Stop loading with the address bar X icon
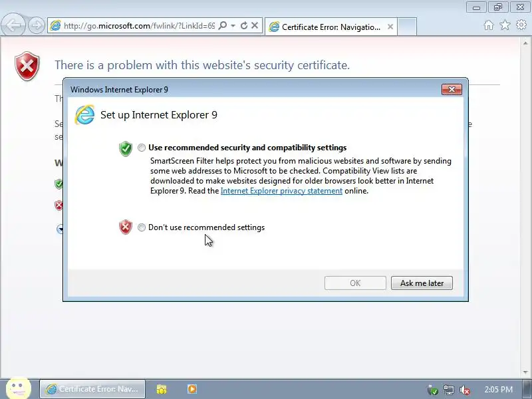The image size is (532, 399). [255, 25]
